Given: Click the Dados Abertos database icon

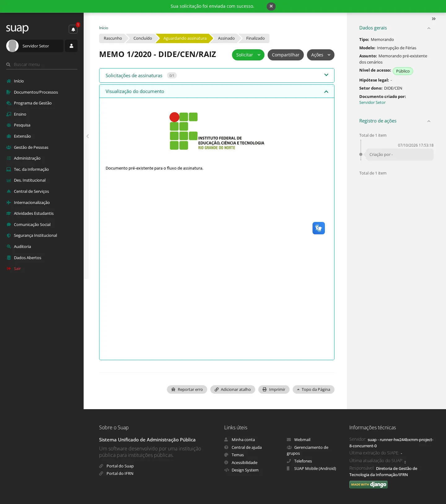Looking at the screenshot, I should coord(9,258).
